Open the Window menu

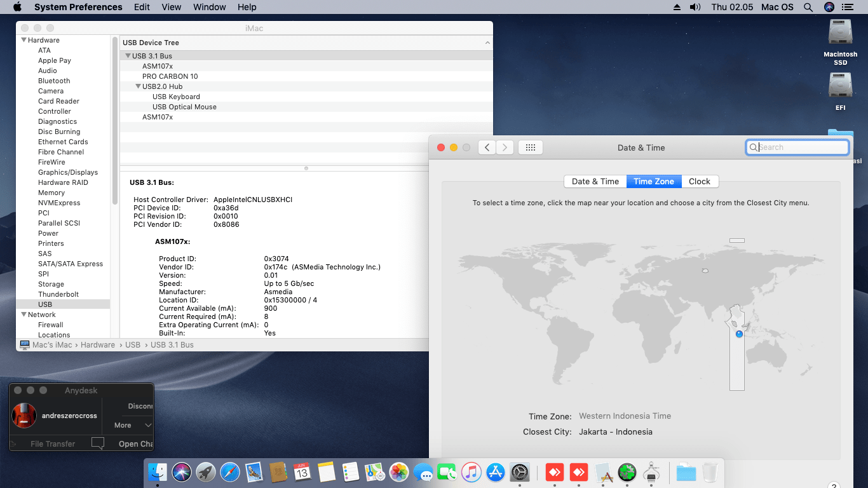[x=209, y=7]
